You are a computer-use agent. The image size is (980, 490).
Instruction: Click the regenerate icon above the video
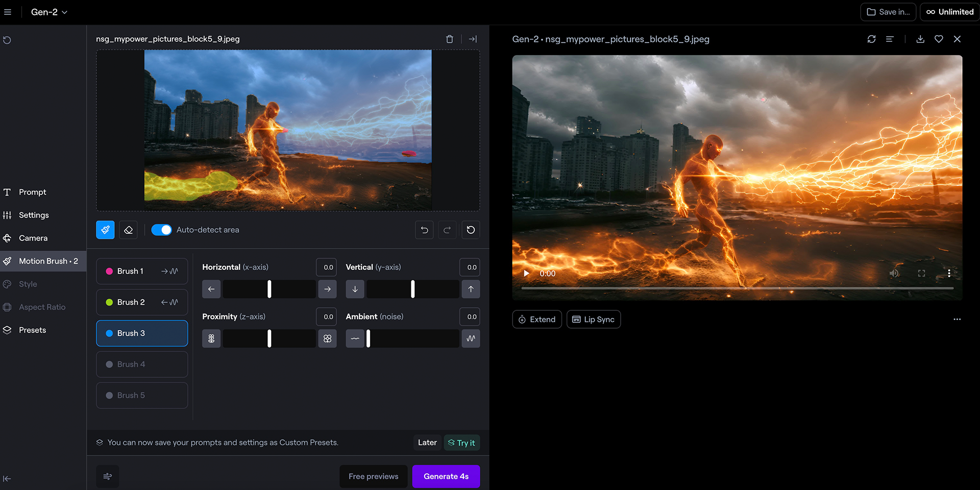coord(871,39)
